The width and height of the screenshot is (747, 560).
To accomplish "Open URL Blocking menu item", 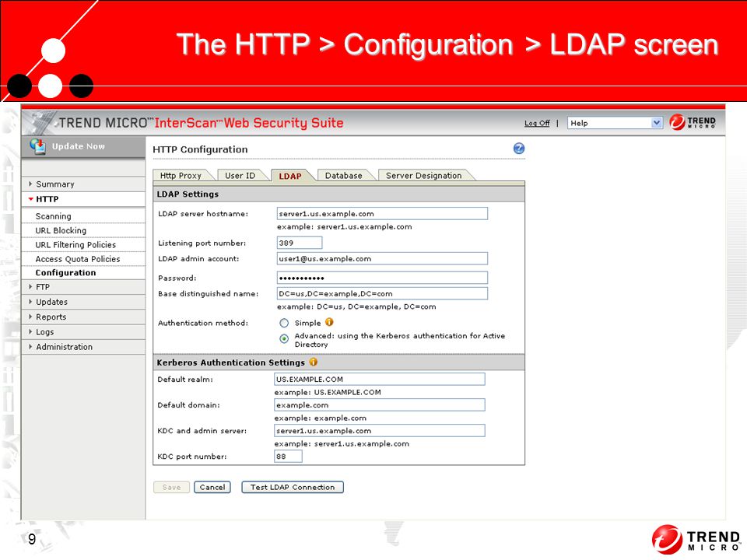I will (61, 230).
